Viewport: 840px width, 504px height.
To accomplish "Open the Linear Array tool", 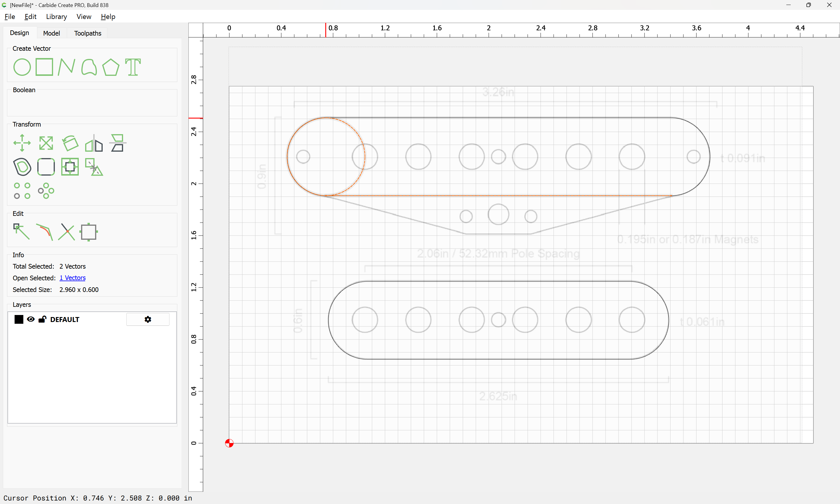I will 22,191.
